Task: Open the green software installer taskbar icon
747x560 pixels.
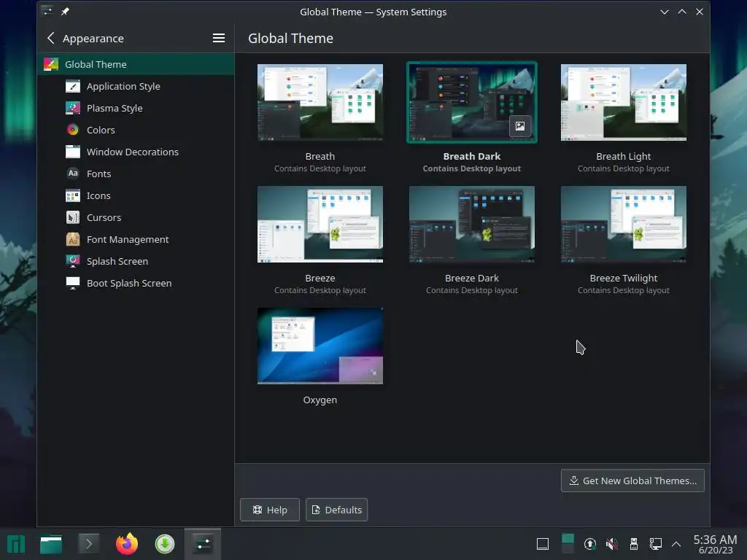Action: click(x=165, y=544)
